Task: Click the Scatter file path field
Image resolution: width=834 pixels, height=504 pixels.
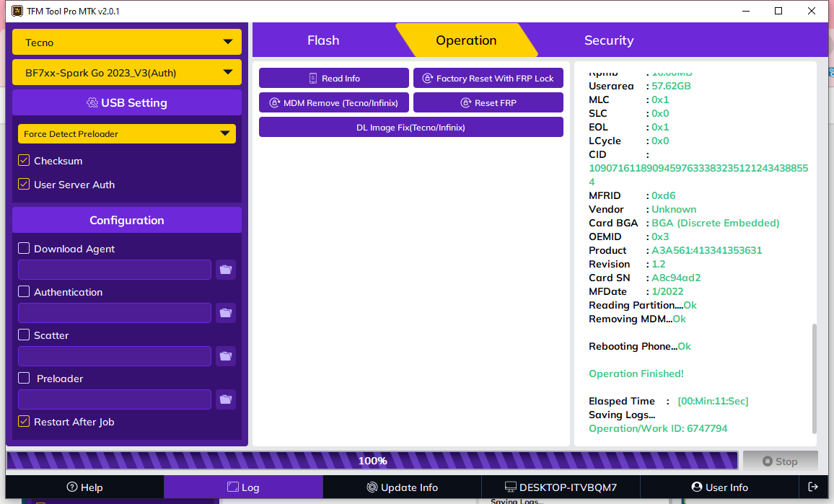Action: tap(115, 356)
